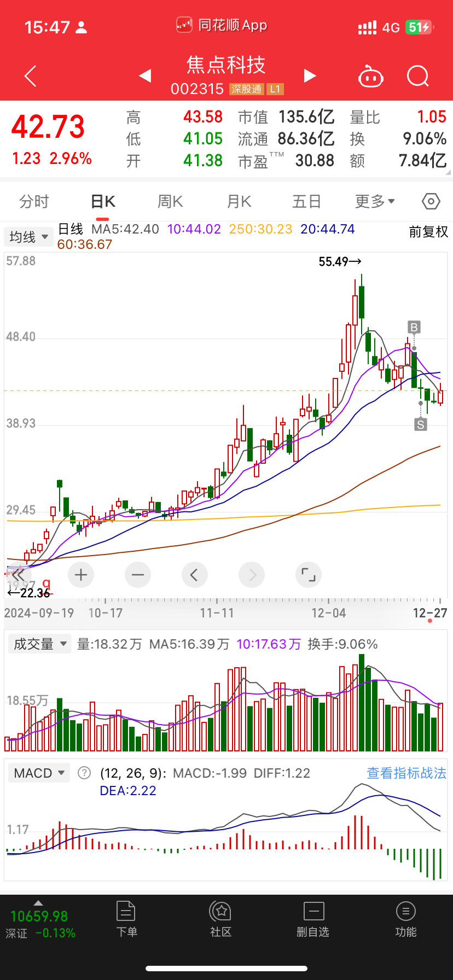Open 查看指标战法 link
The width and height of the screenshot is (453, 980).
point(406,773)
